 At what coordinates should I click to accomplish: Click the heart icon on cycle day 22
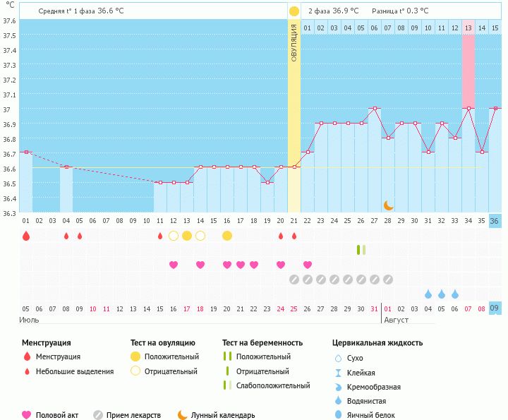pos(308,265)
